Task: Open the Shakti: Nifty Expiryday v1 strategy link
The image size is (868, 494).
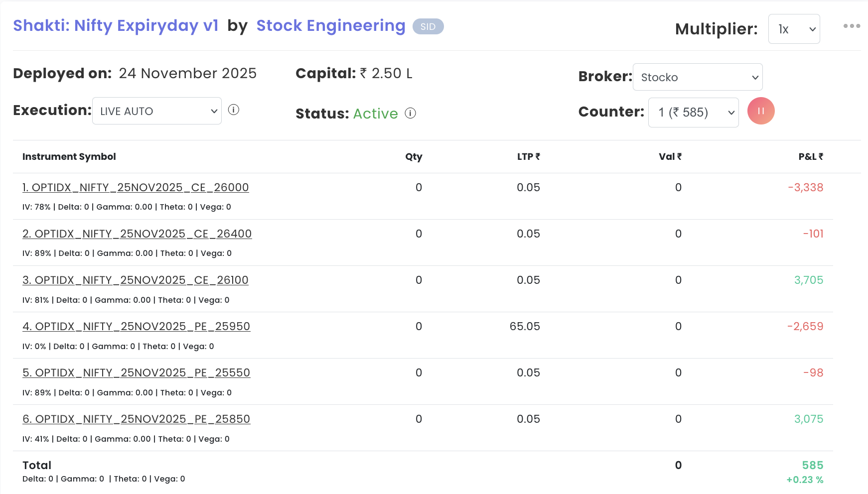Action: 116,26
